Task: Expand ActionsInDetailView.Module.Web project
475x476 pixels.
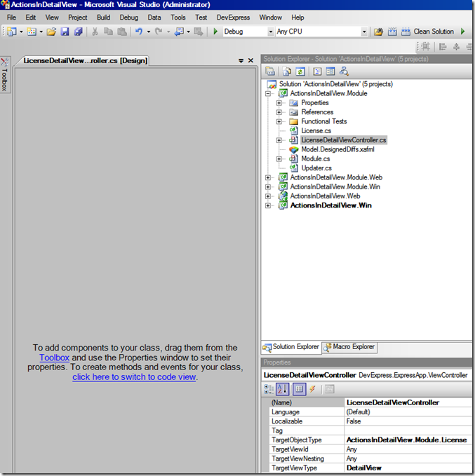Action: point(268,177)
